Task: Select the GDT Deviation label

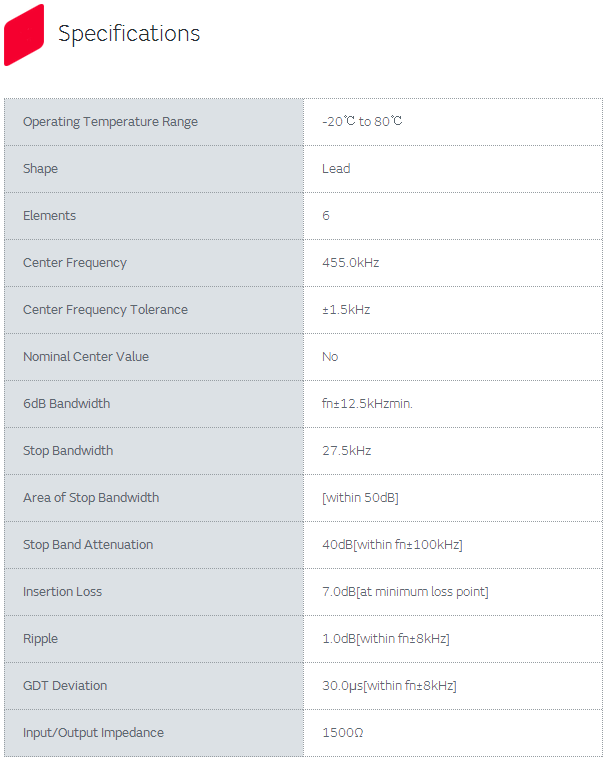Action: [x=65, y=686]
